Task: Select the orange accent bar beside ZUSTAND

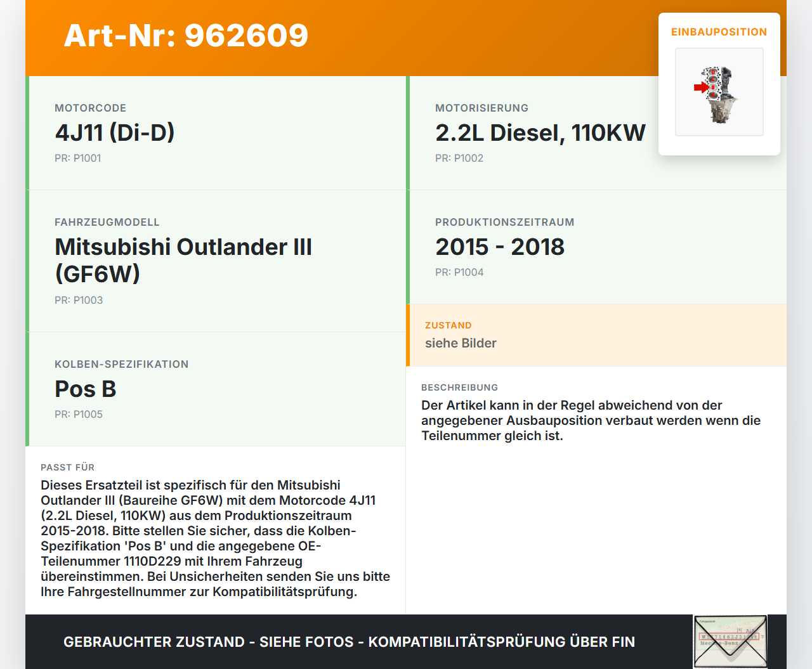Action: (x=408, y=335)
